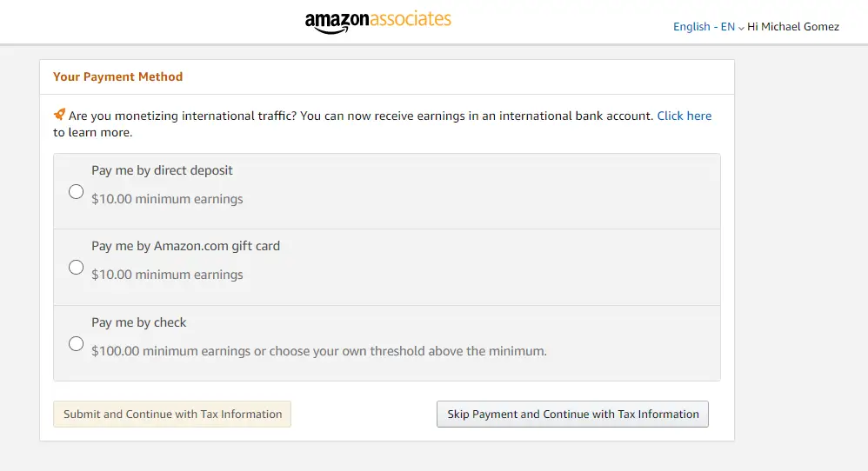This screenshot has height=471, width=868.
Task: Click the Pay me by direct deposit label
Action: (162, 170)
